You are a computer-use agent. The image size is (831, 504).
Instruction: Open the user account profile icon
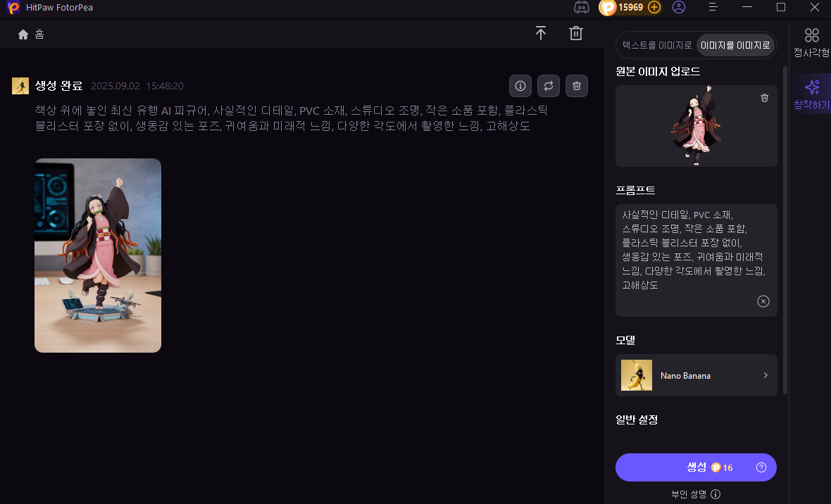point(679,8)
